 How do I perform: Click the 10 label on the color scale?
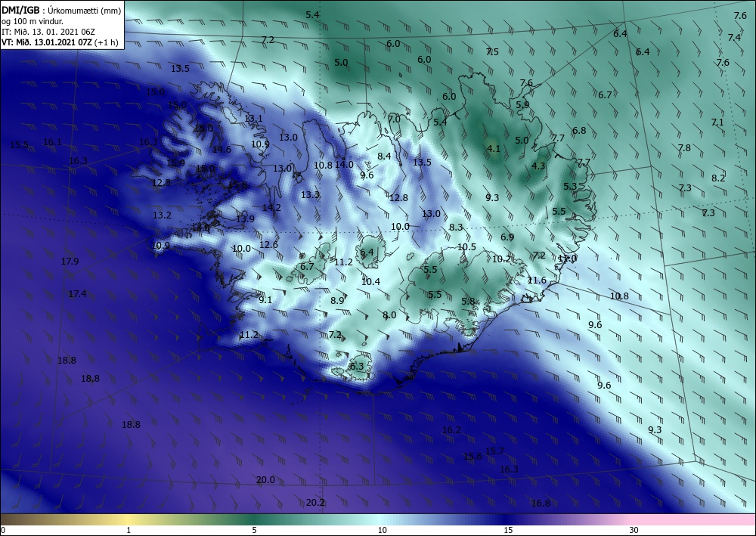pyautogui.click(x=382, y=530)
